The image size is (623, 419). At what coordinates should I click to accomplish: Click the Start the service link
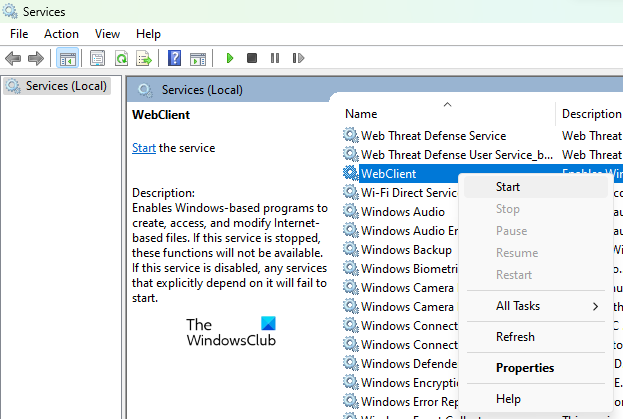pos(144,148)
